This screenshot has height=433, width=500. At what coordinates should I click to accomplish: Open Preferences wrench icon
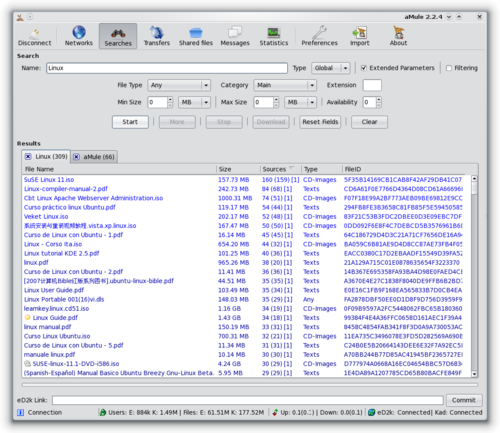click(x=319, y=32)
